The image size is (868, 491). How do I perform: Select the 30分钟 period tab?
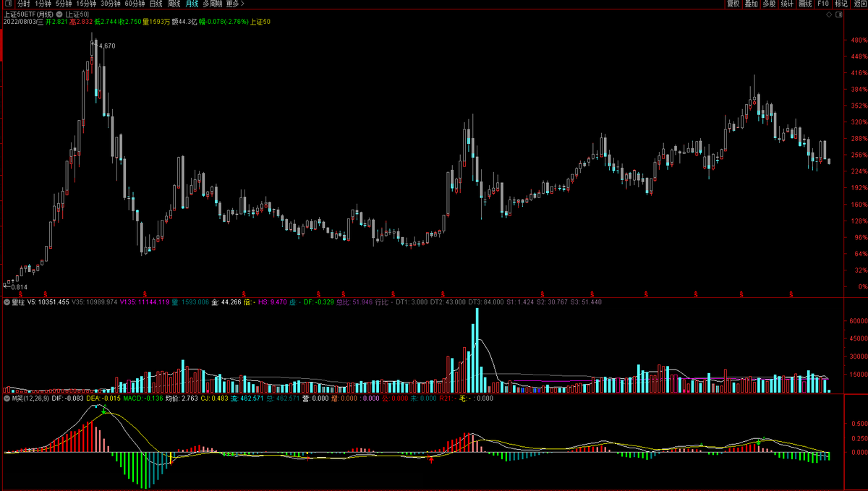coord(111,4)
